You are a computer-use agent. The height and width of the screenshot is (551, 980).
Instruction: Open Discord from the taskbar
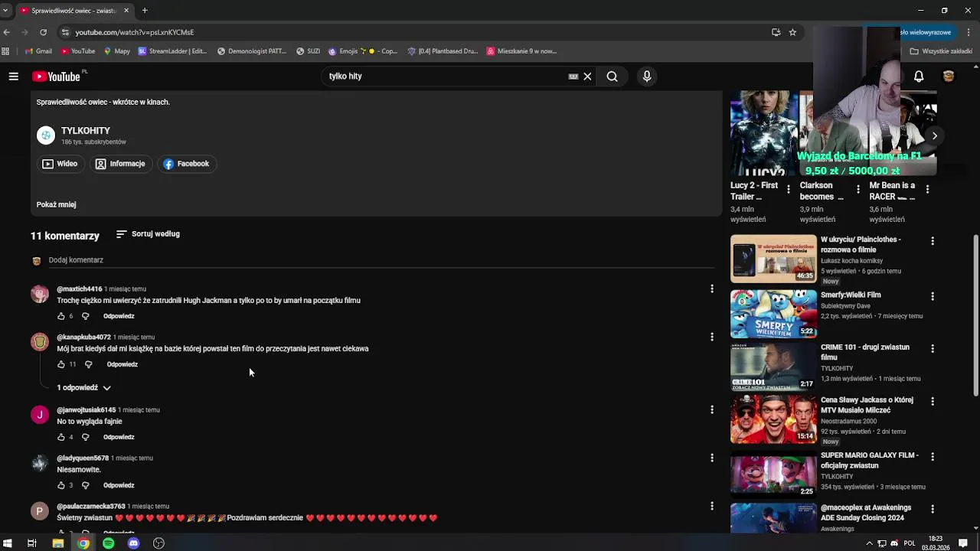tap(133, 543)
